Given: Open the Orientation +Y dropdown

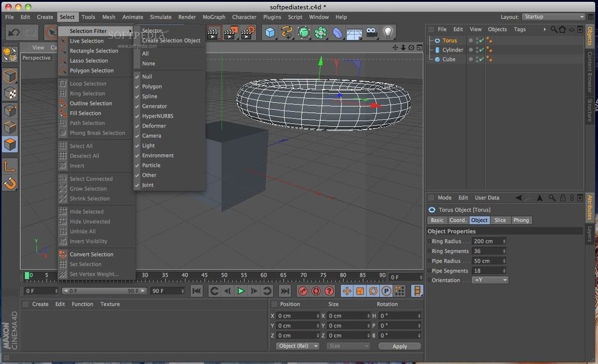Looking at the screenshot, I should click(x=490, y=280).
